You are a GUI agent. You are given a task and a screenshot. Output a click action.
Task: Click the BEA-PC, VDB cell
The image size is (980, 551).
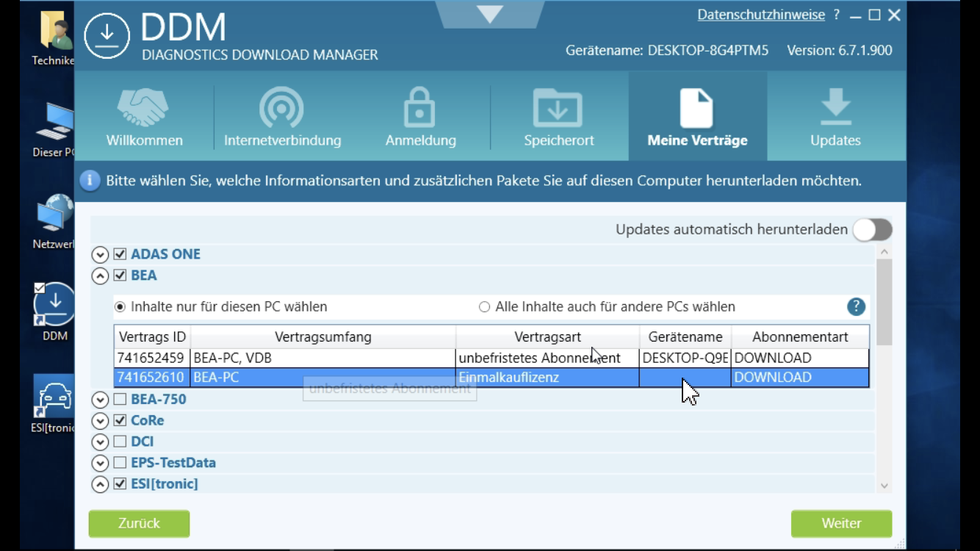[x=323, y=358]
